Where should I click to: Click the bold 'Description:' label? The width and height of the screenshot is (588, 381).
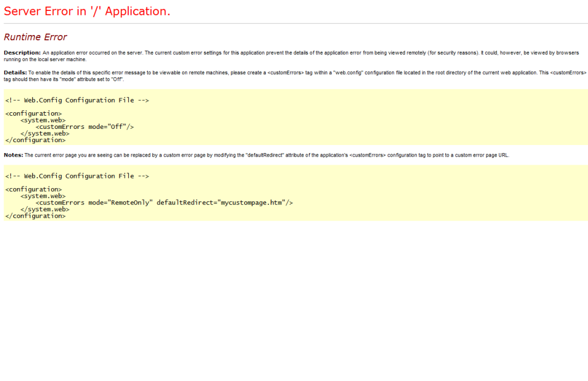point(22,52)
